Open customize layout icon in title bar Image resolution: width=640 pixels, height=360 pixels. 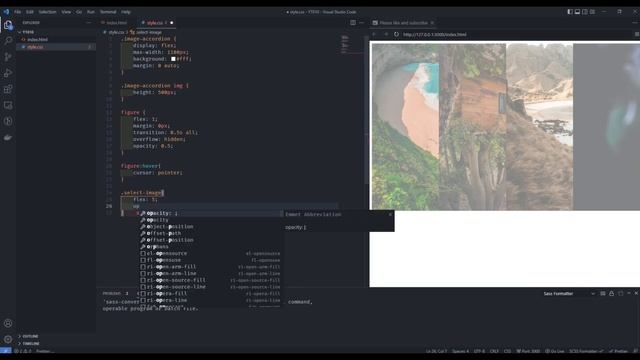pos(592,12)
